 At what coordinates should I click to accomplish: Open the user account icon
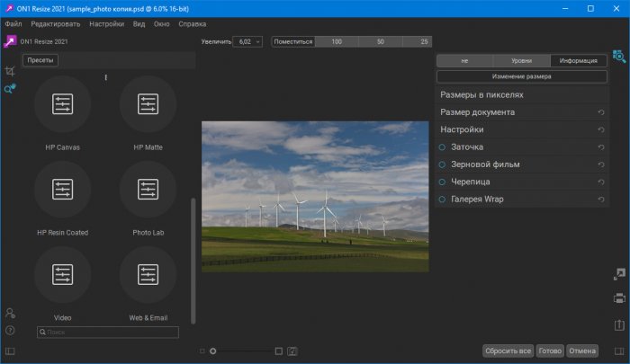tap(10, 313)
